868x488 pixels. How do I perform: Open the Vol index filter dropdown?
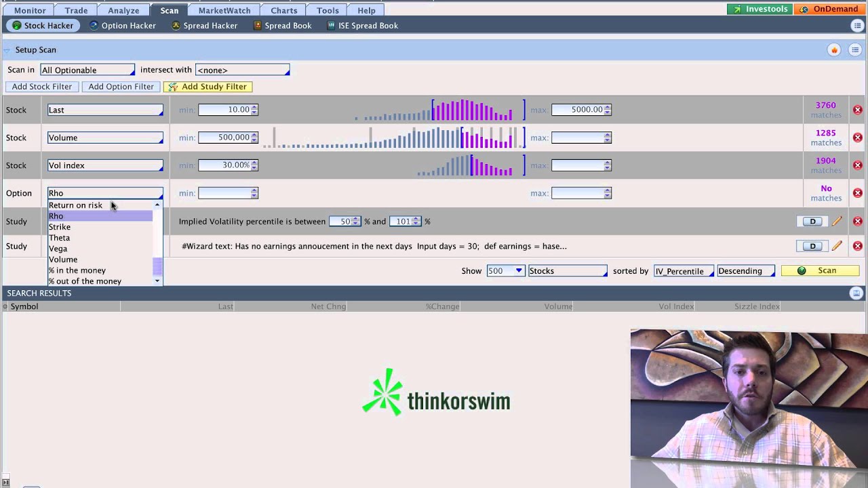click(105, 165)
